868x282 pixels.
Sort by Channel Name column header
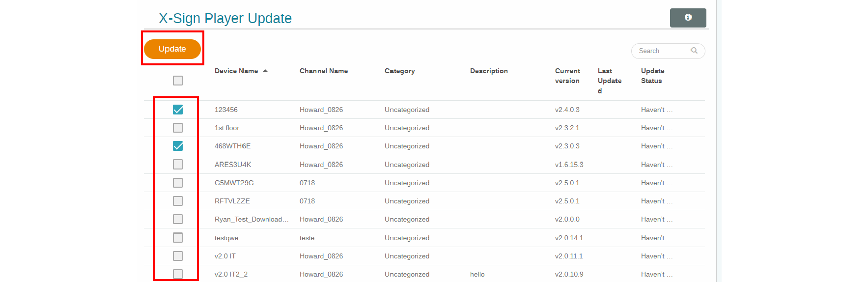[323, 71]
